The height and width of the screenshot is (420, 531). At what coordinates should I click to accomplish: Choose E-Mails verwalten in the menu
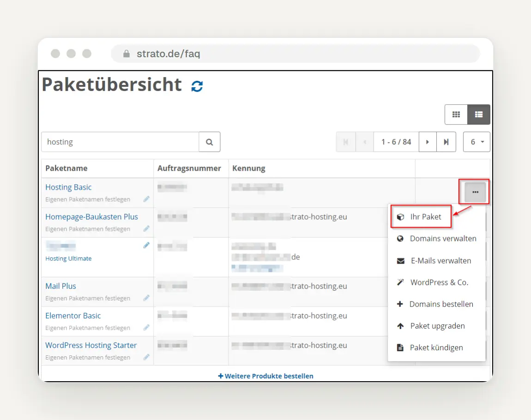click(437, 261)
